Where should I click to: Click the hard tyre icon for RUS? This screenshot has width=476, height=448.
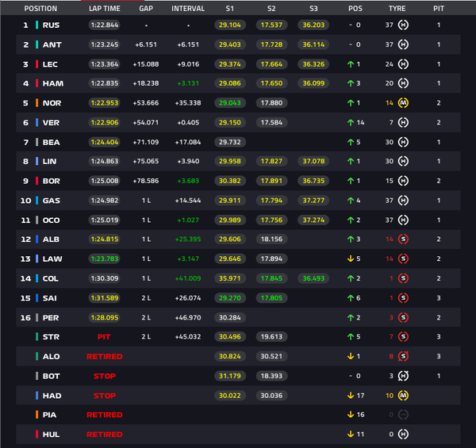403,25
